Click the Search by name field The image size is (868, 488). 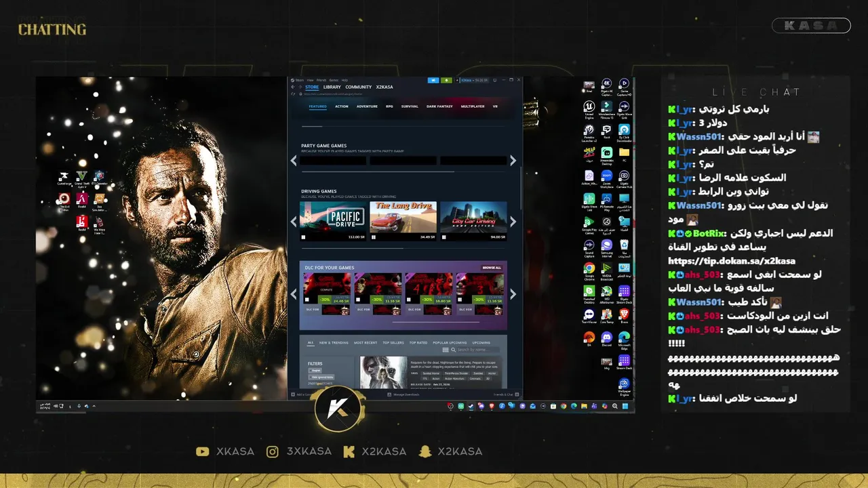click(x=477, y=350)
